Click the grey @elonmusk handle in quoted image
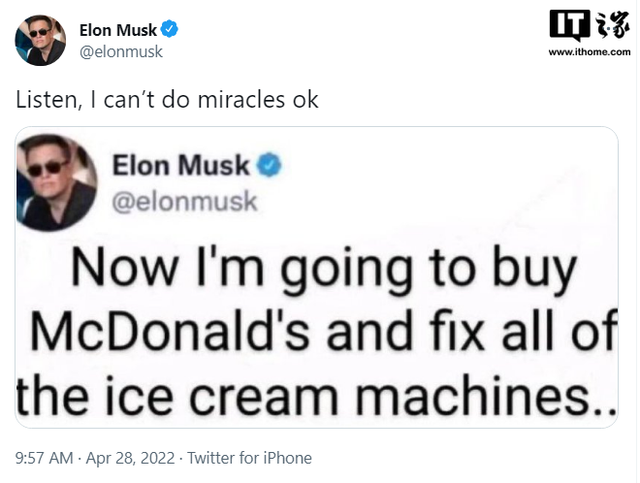 184,202
